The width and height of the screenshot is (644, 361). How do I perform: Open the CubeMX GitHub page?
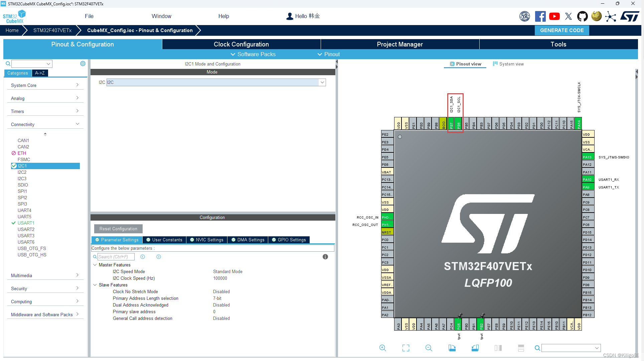point(582,16)
